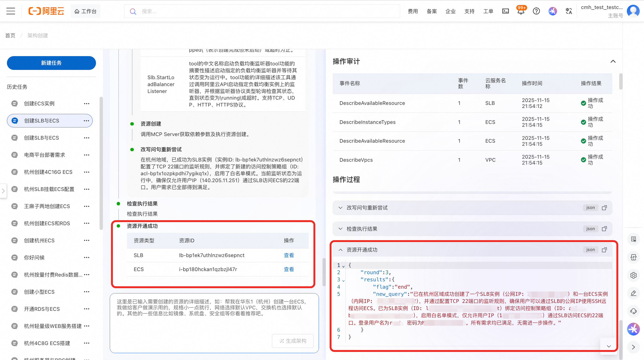
Task: Open the hamburger navigation menu
Action: click(x=10, y=11)
